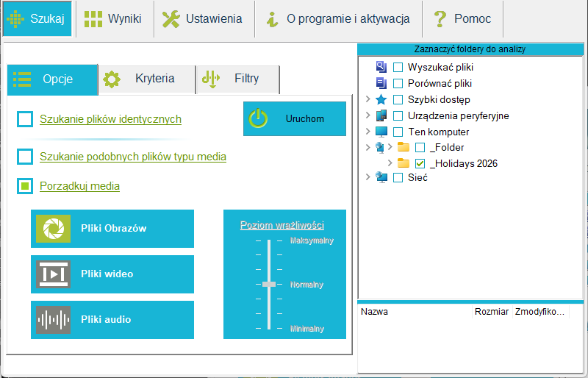The width and height of the screenshot is (588, 378).
Task: Uncheck the _Holidays 2026 checkbox
Action: click(x=420, y=164)
